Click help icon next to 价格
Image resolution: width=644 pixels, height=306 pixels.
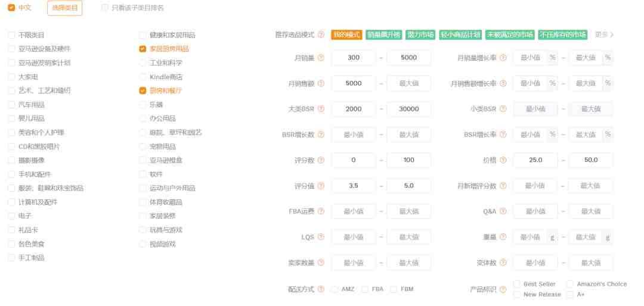pos(503,160)
